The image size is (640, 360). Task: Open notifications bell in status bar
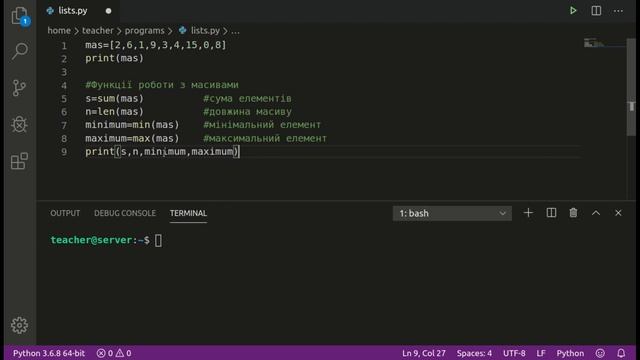pos(621,353)
